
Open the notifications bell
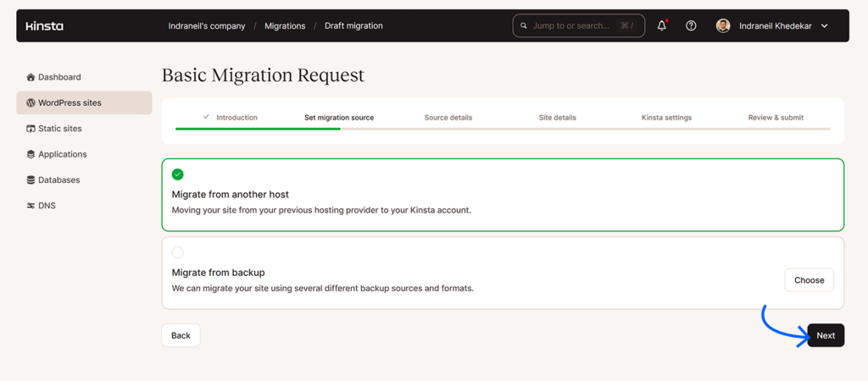pos(662,25)
